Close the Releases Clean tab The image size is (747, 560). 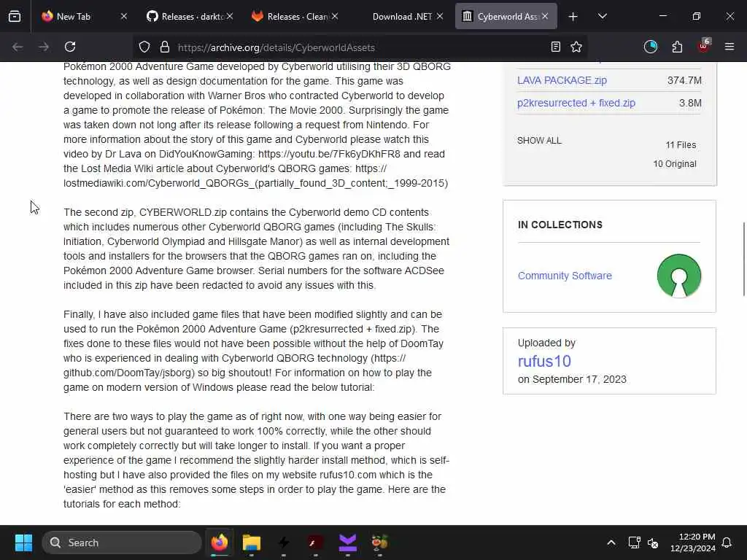pyautogui.click(x=335, y=16)
